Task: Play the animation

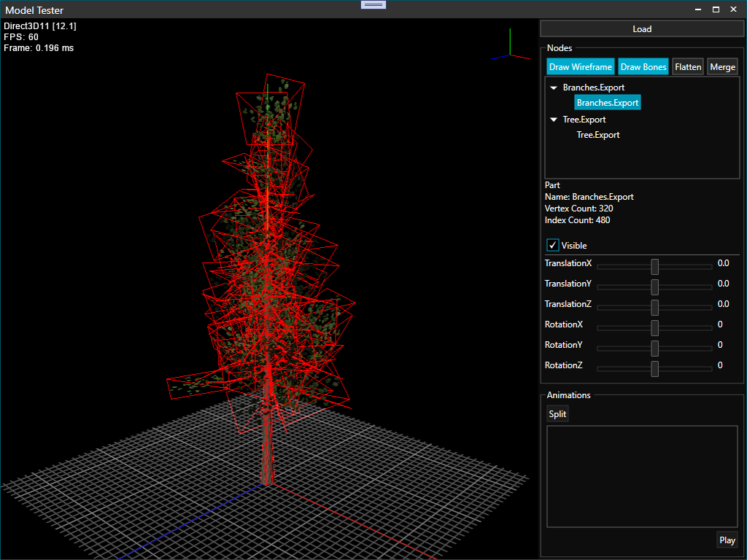Action: (x=727, y=540)
